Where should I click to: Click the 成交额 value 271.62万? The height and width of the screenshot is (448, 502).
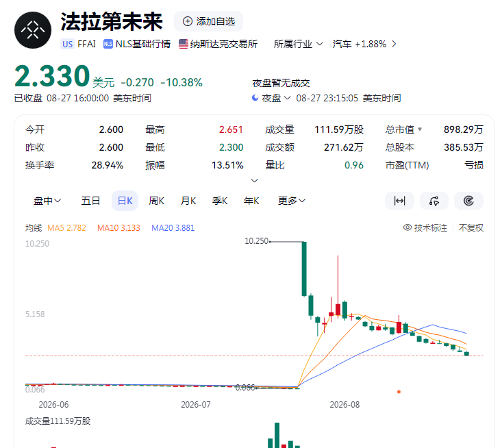click(x=344, y=147)
